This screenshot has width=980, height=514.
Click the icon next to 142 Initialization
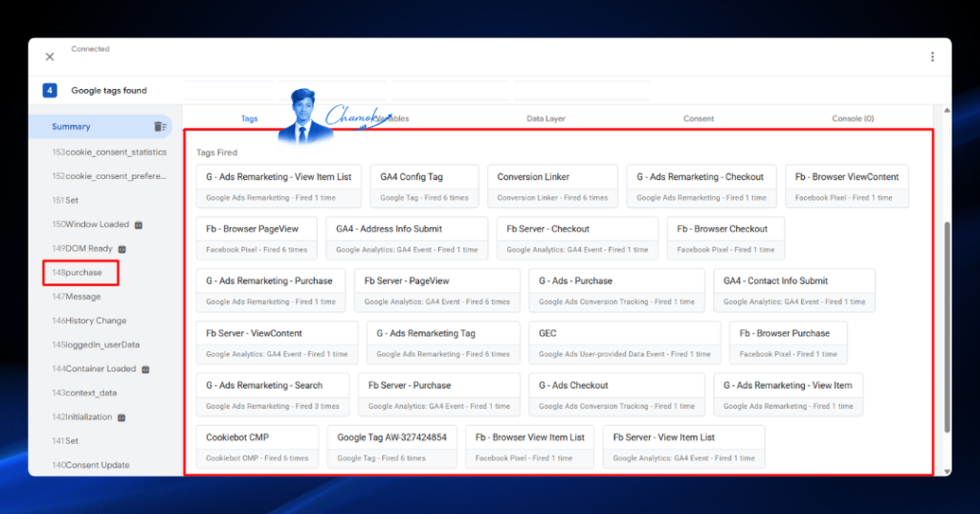tap(122, 417)
